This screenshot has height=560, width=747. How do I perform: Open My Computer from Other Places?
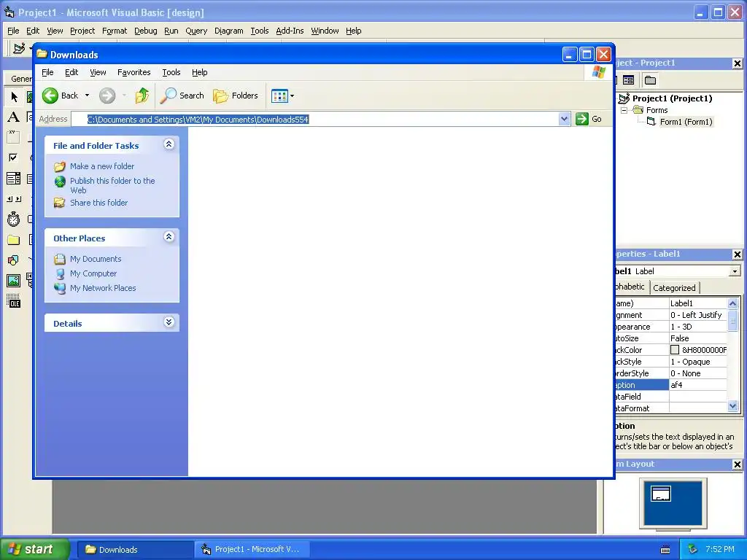pyautogui.click(x=93, y=273)
